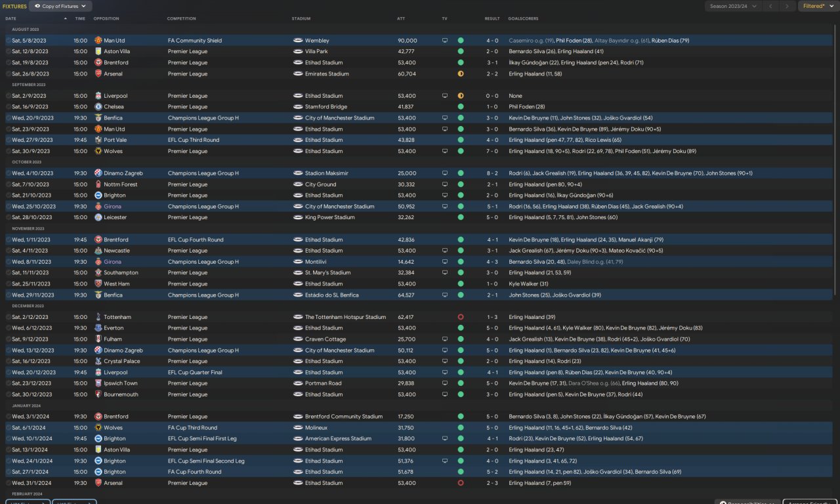This screenshot has width=840, height=504.
Task: Click the Nottm Forest club badge
Action: [98, 184]
